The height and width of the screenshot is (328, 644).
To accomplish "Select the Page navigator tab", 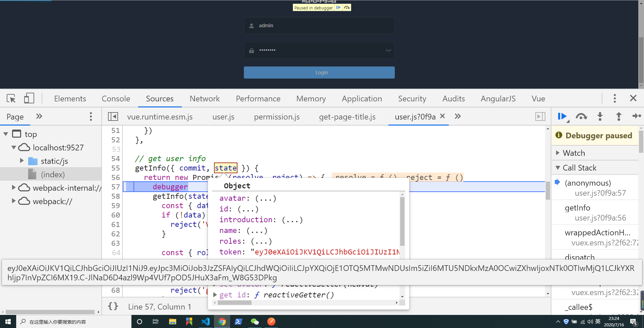I will point(15,116).
